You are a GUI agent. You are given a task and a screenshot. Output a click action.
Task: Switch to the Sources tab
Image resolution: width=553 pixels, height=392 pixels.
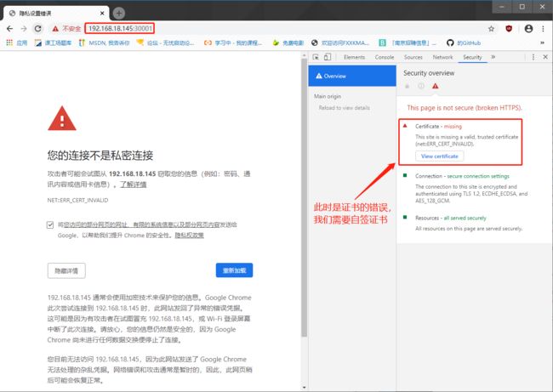413,57
